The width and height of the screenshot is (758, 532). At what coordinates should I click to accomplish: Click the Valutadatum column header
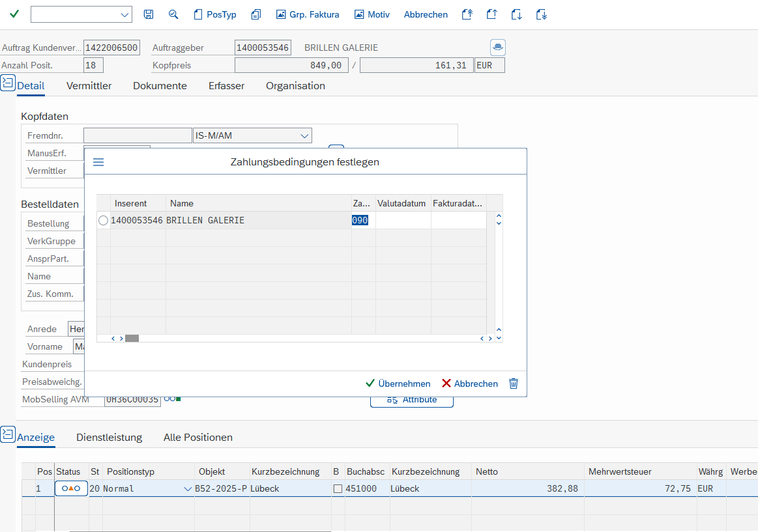(403, 203)
